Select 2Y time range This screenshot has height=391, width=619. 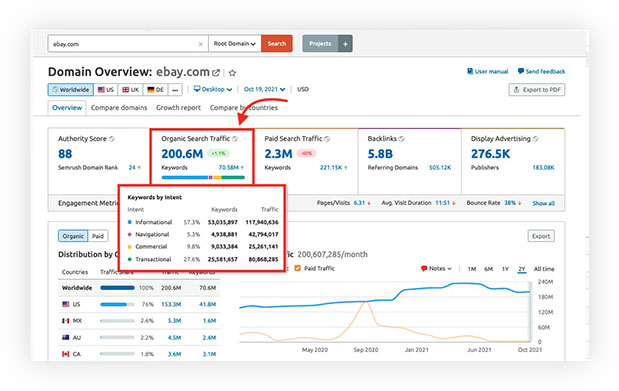522,269
